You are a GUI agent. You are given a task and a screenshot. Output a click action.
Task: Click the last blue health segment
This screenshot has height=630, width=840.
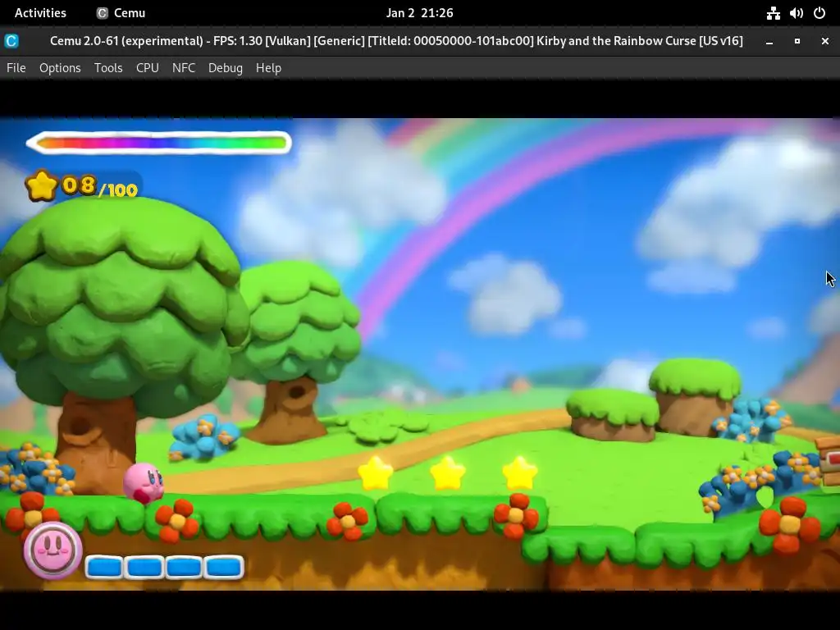click(225, 568)
